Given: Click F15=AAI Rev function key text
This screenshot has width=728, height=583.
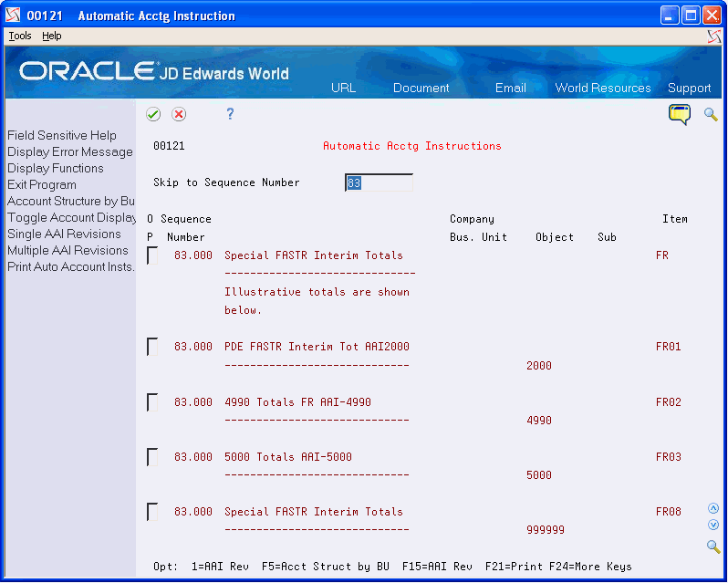Looking at the screenshot, I should click(x=437, y=567).
